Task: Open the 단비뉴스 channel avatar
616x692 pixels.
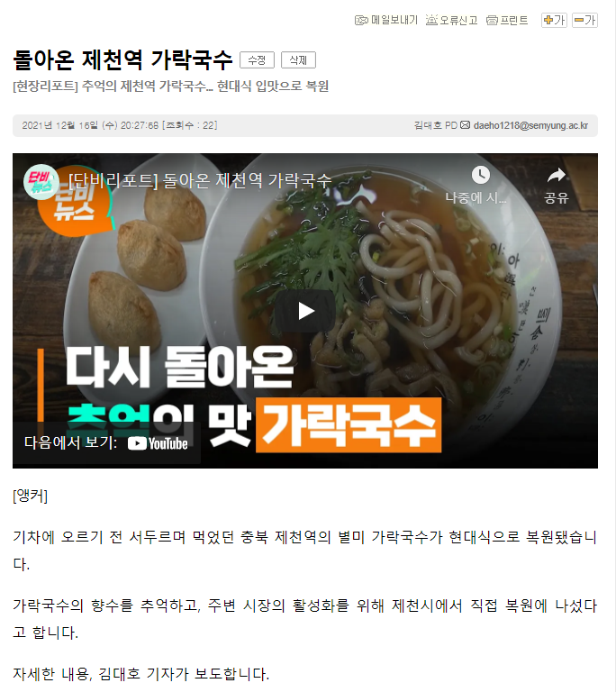Action: pos(41,182)
